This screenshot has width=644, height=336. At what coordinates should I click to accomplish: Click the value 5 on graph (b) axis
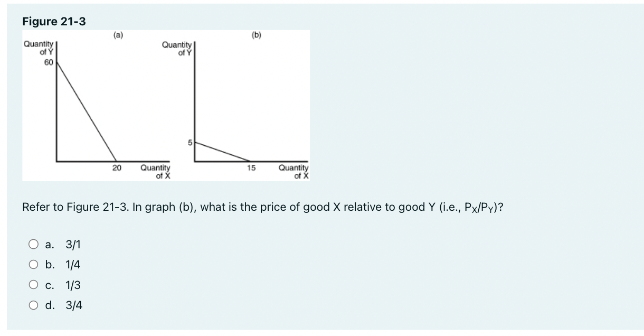click(191, 142)
